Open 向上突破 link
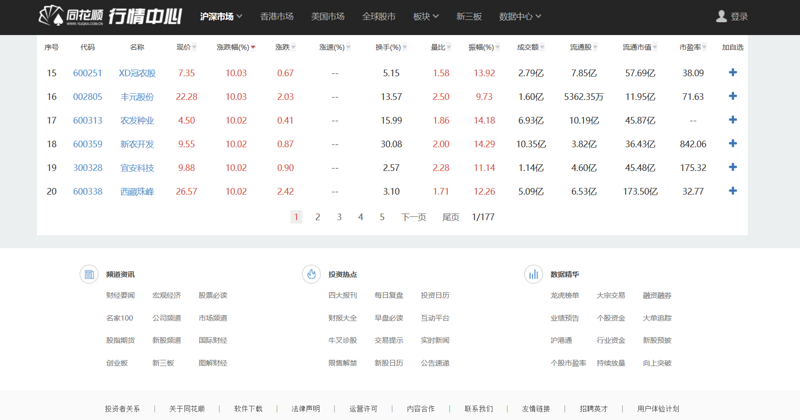Image resolution: width=800 pixels, height=420 pixels. point(657,363)
